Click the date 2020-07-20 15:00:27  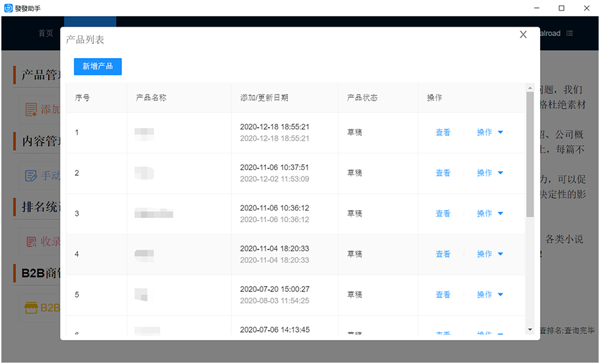tap(275, 289)
